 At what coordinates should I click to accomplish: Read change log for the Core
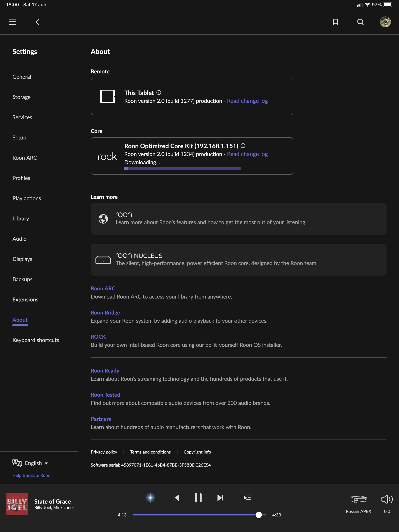247,154
